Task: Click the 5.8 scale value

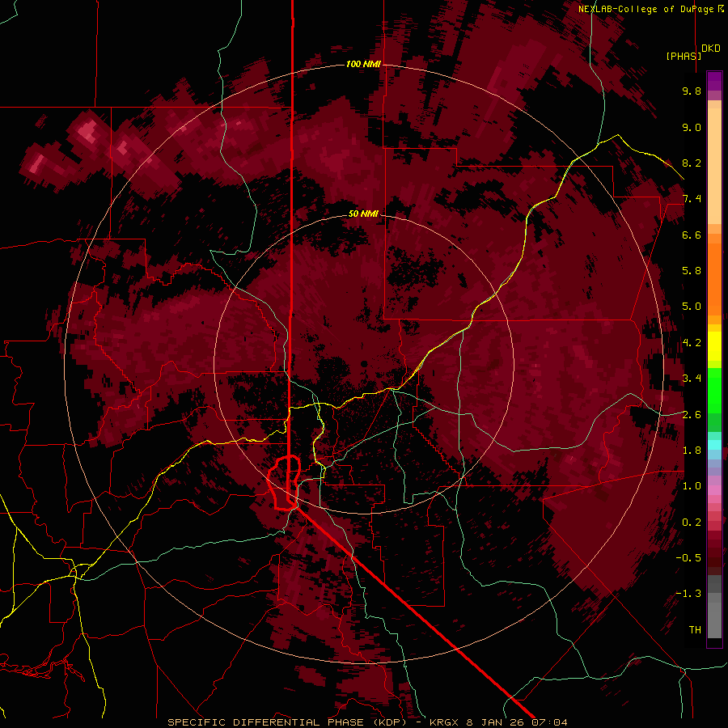Action: (x=692, y=271)
